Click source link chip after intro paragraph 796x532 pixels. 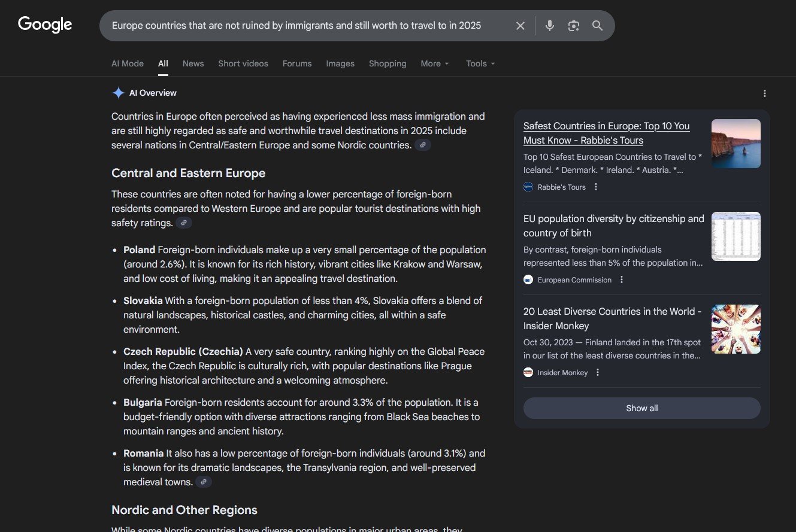pyautogui.click(x=423, y=145)
